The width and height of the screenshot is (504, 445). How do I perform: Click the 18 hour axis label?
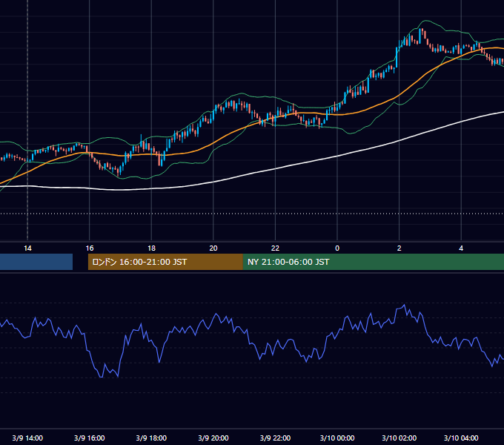coord(151,248)
